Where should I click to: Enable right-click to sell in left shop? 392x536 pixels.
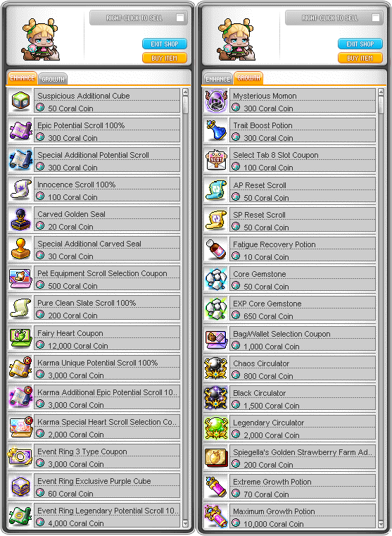pos(180,18)
